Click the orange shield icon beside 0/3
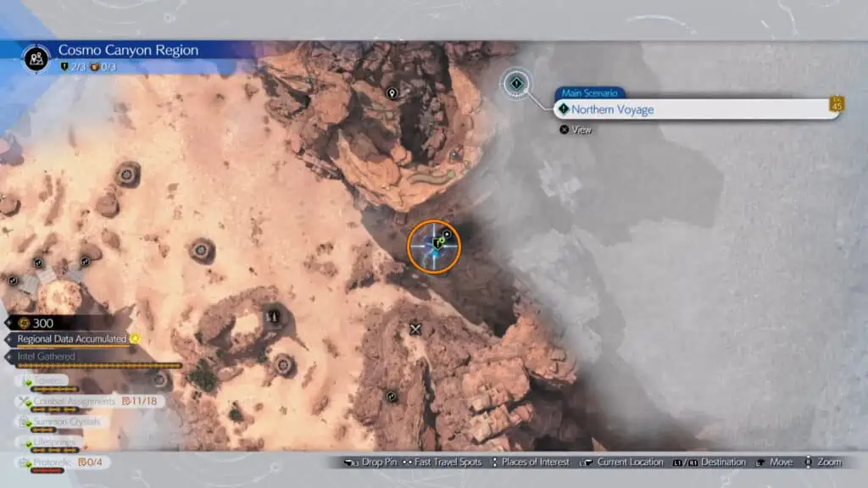The height and width of the screenshot is (488, 868). [95, 67]
